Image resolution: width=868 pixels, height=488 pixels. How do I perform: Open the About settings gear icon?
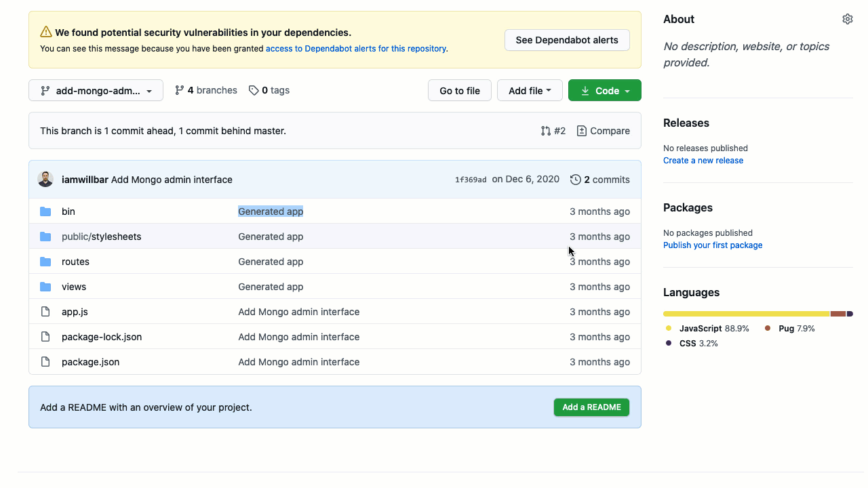coord(848,19)
